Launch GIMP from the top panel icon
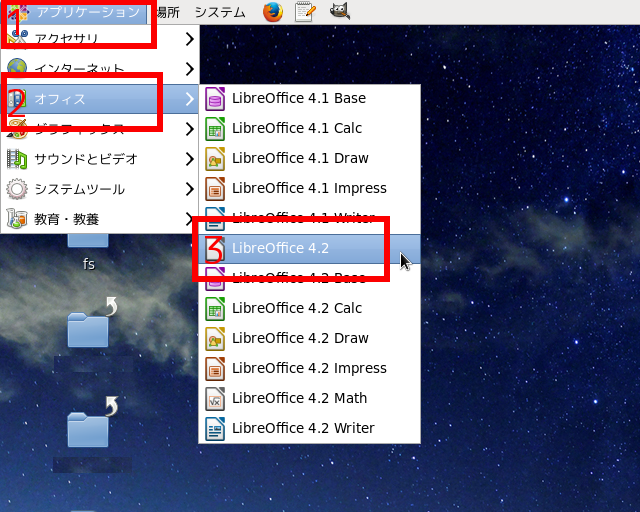 [x=340, y=12]
